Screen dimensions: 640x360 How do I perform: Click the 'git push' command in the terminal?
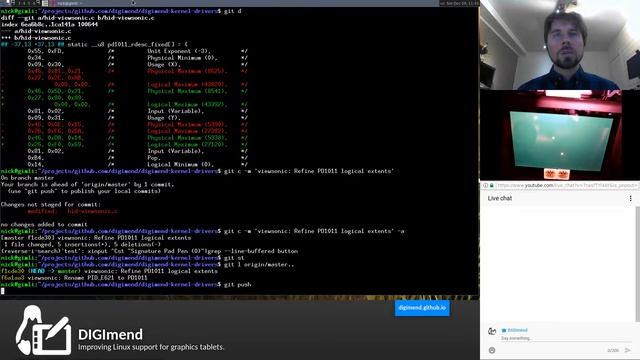tap(238, 284)
